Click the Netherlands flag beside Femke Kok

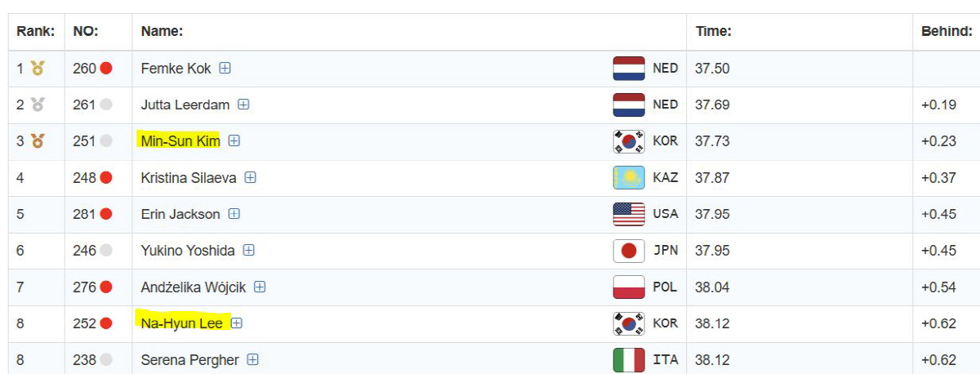[629, 69]
